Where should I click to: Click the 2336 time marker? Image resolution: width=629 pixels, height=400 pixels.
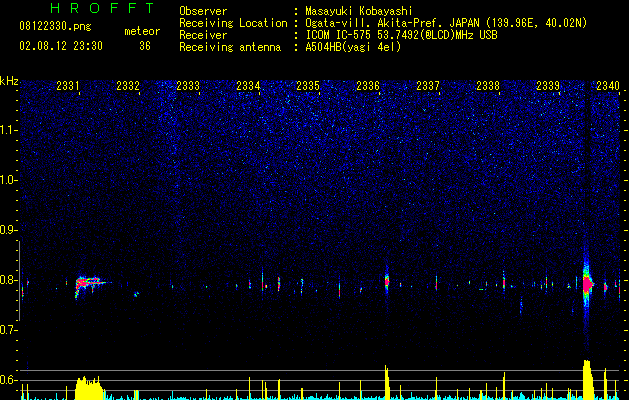tap(368, 85)
